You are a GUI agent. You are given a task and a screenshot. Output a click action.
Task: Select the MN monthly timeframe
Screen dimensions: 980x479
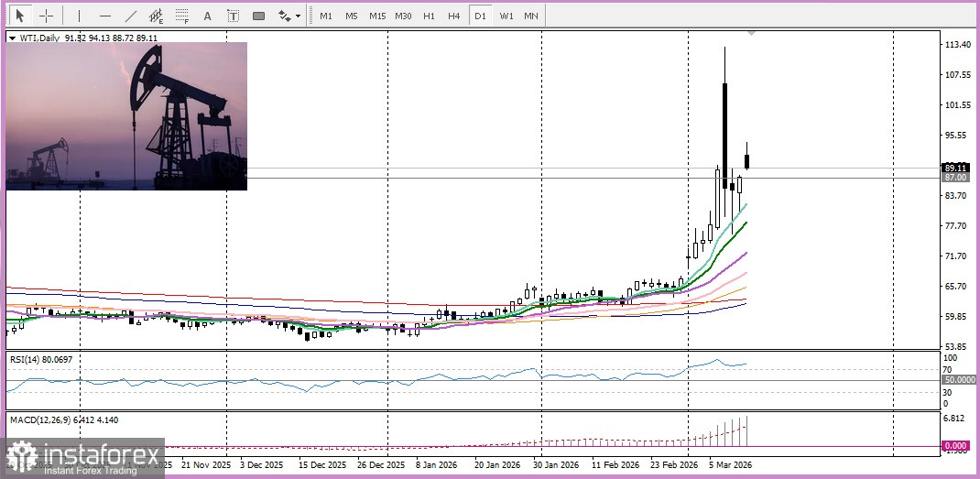pos(531,16)
